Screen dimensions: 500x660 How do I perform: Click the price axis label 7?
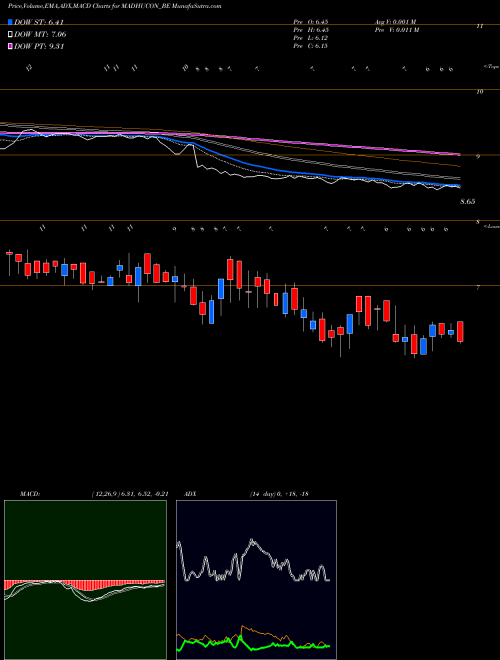pyautogui.click(x=478, y=287)
